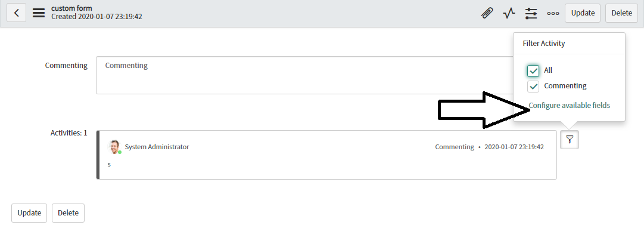This screenshot has width=644, height=225.
Task: Toggle the activity stream pulse icon
Action: (509, 13)
